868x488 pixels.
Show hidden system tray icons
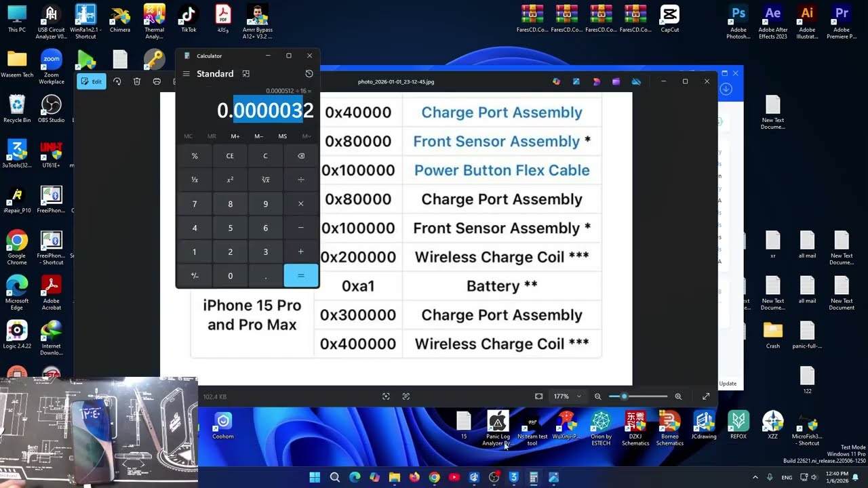pos(755,477)
